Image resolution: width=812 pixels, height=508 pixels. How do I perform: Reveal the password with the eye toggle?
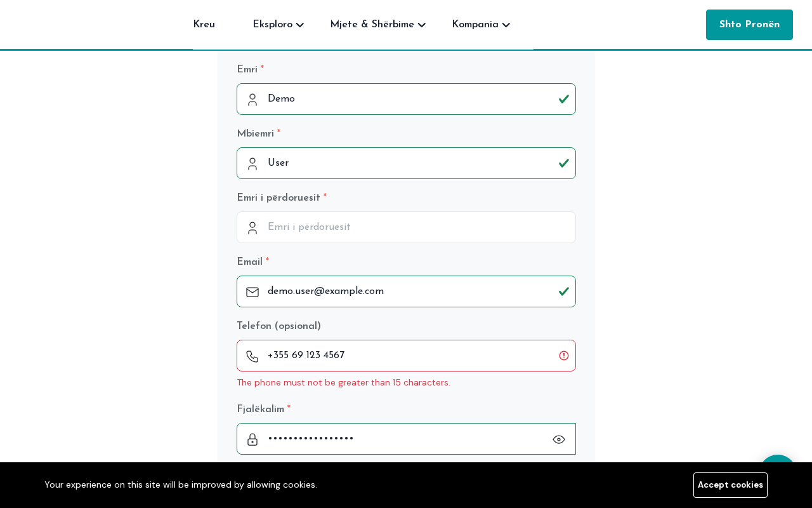pos(558,439)
